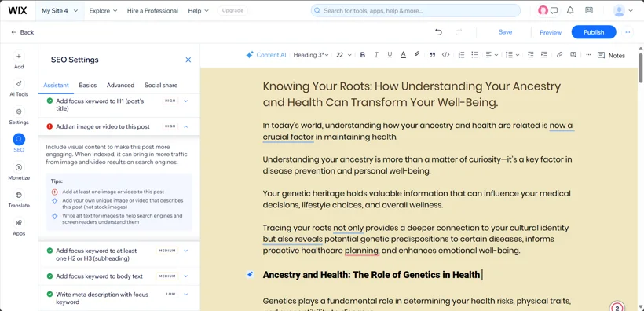The width and height of the screenshot is (644, 311).
Task: Click Hire a Professional
Action: pyautogui.click(x=152, y=11)
